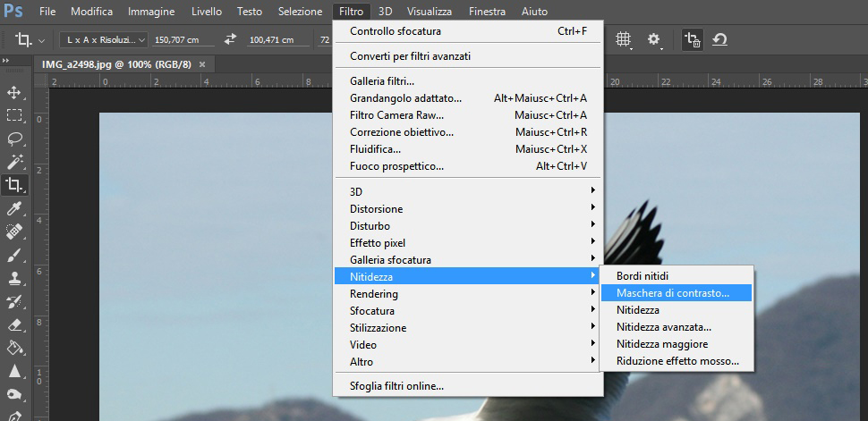Switch to IMG_a2498.jpg document tab
The width and height of the screenshot is (868, 421).
click(116, 64)
